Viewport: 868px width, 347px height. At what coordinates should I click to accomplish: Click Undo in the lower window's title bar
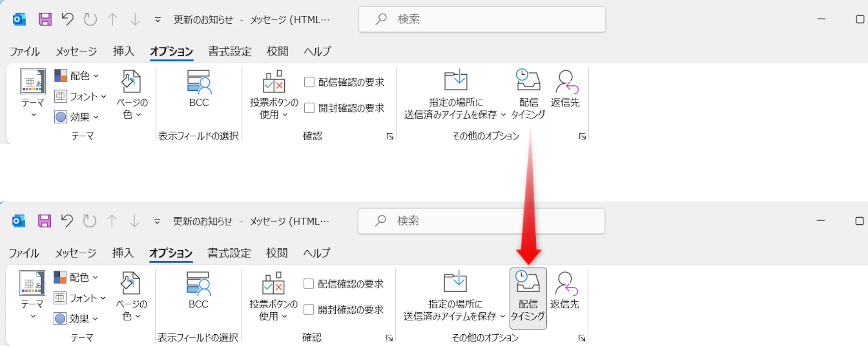67,221
